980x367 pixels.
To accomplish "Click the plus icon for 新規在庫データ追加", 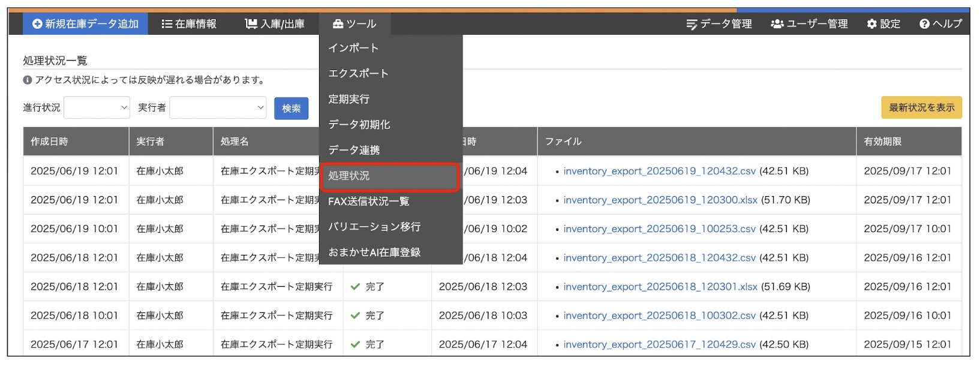I will click(37, 24).
